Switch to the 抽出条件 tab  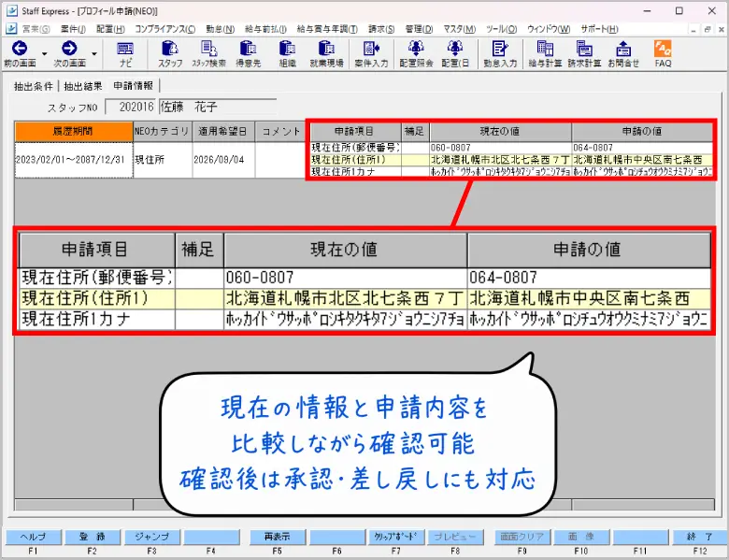click(x=34, y=86)
